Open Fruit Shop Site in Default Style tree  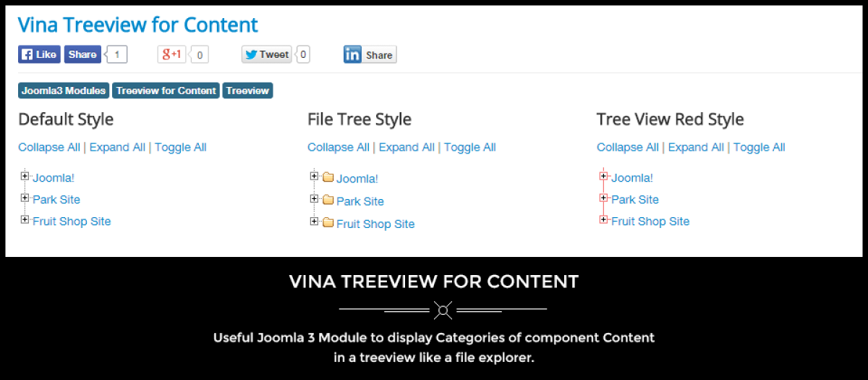pos(72,221)
